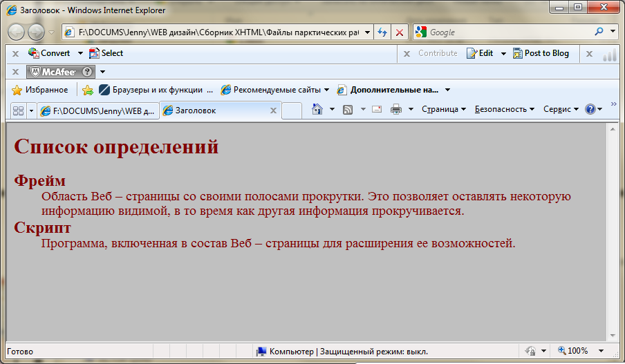
Task: Click the search magnifier icon
Action: tap(599, 32)
